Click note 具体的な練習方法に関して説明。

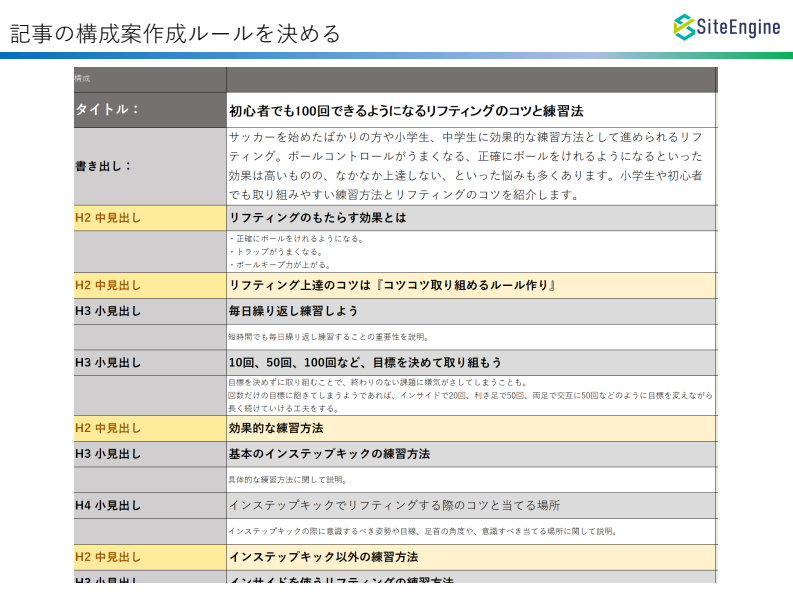(288, 480)
